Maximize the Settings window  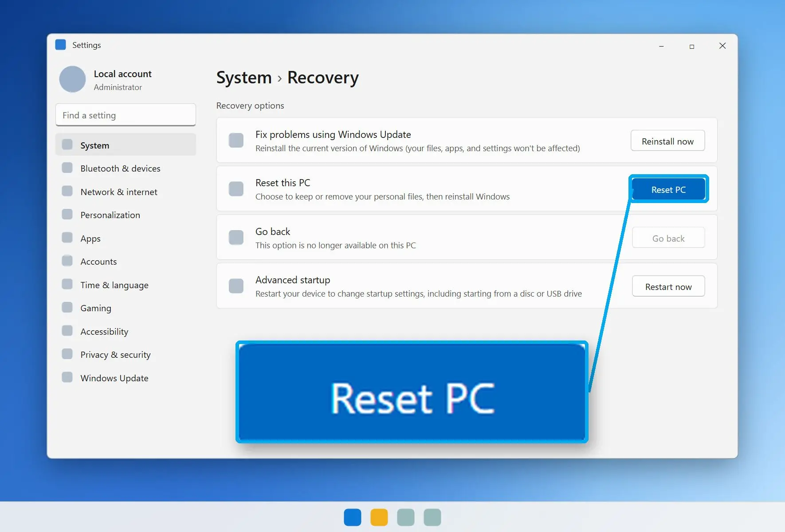point(692,46)
